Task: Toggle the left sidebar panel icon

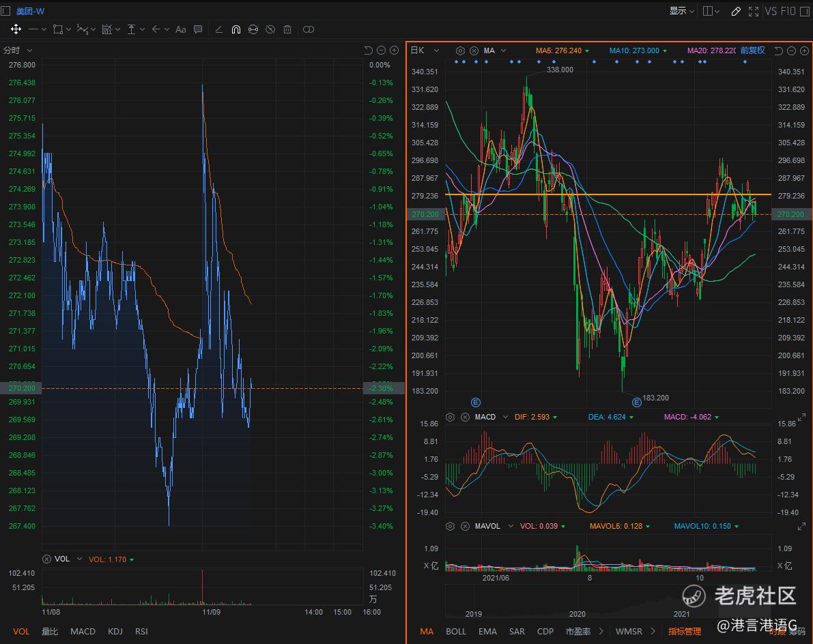Action: [x=6, y=11]
